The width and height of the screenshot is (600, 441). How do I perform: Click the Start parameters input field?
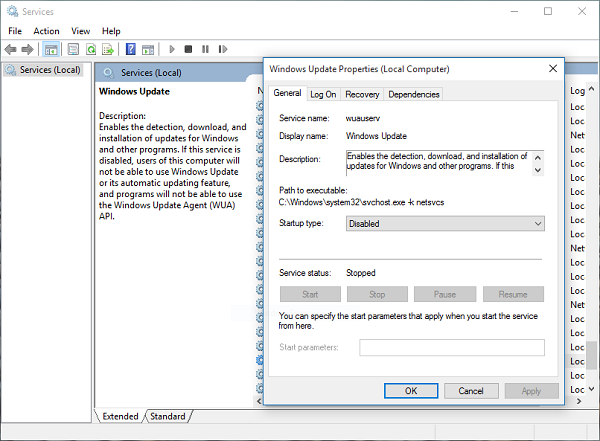point(452,347)
